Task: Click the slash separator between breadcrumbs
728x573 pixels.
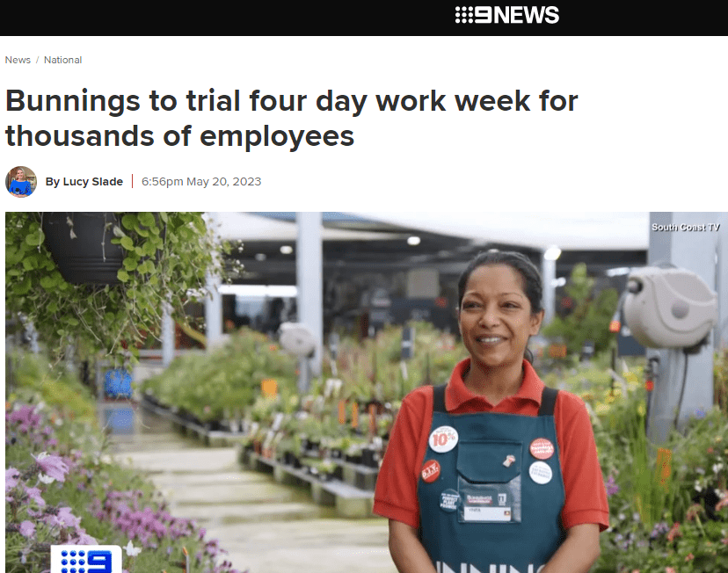Action: (x=37, y=60)
